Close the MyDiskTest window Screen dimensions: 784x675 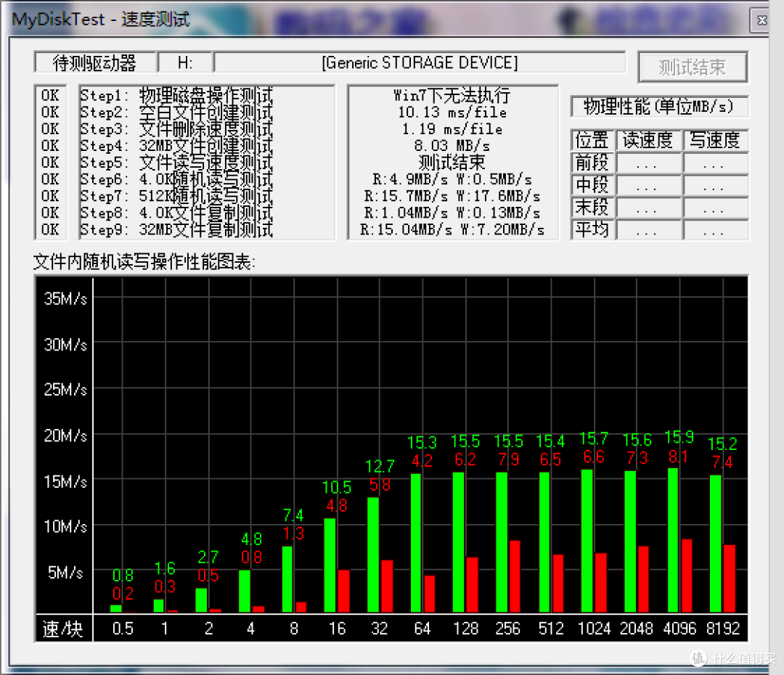pos(761,20)
